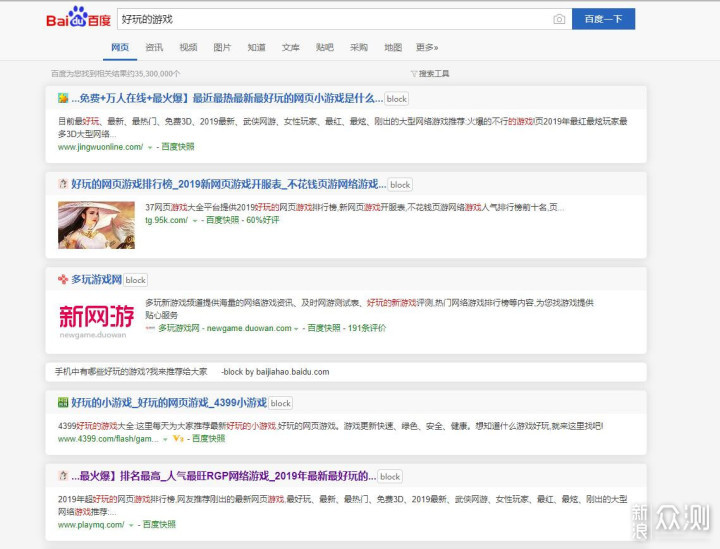Open the 多玩游戏网 result title

tap(96, 280)
